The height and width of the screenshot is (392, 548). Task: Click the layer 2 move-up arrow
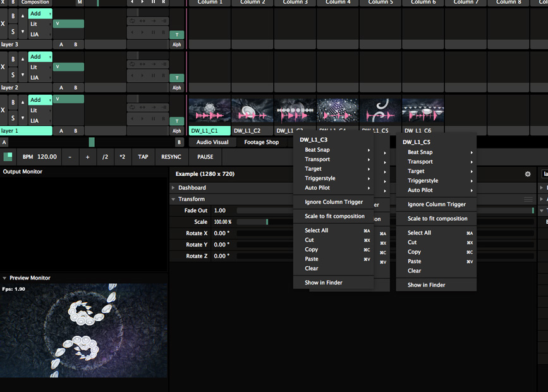23,59
